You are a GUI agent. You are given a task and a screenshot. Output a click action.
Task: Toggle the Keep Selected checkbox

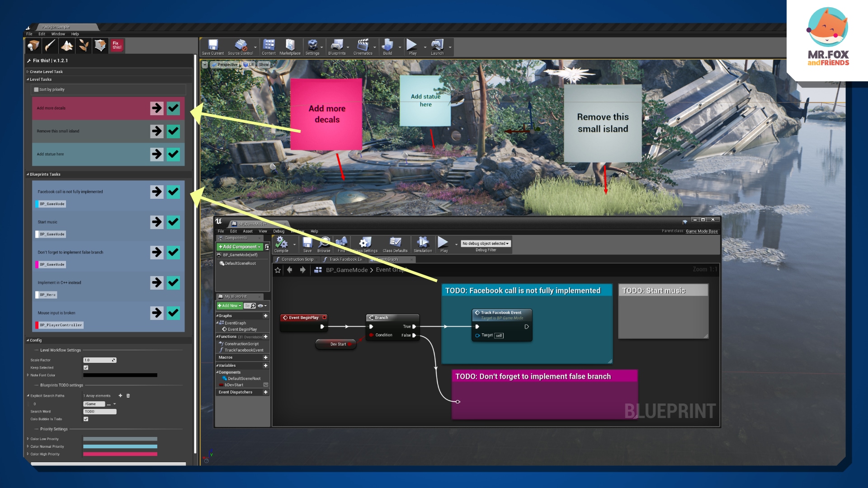click(86, 368)
